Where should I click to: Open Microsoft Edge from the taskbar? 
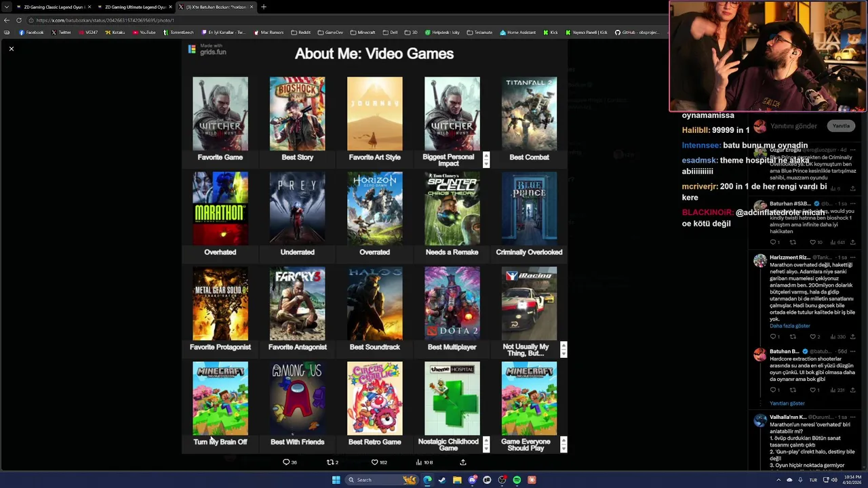pyautogui.click(x=427, y=480)
